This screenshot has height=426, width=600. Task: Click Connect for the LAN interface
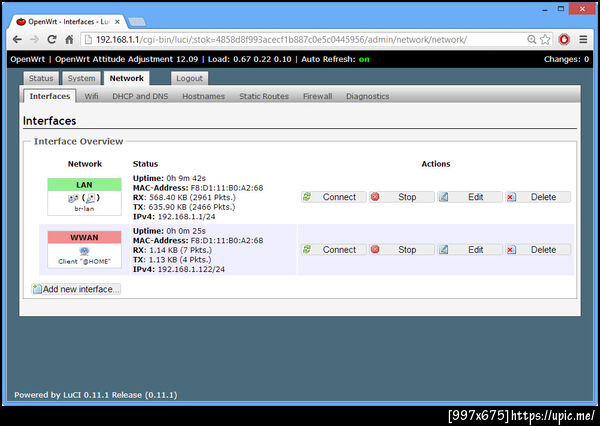pos(334,197)
